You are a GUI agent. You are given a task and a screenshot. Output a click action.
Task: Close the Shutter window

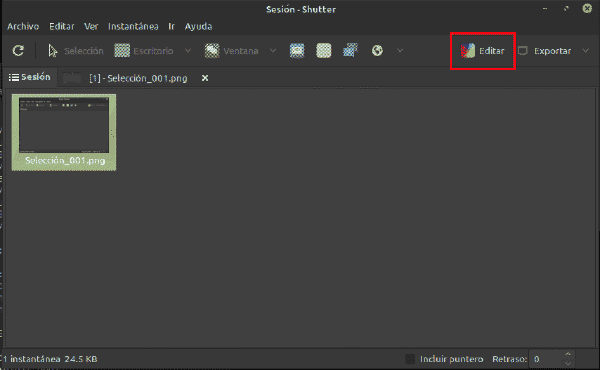coord(587,8)
